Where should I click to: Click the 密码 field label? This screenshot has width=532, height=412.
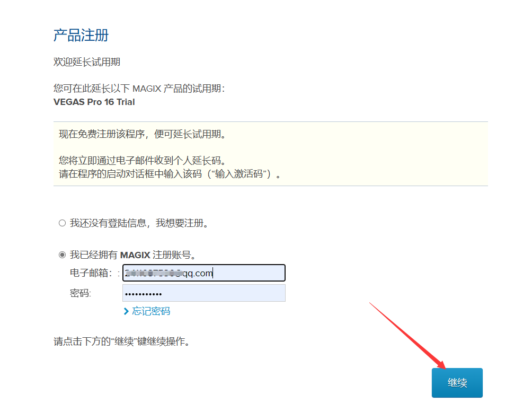pyautogui.click(x=81, y=293)
